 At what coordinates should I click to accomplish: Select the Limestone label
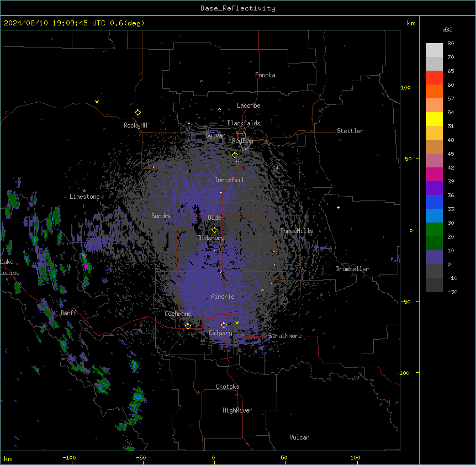(84, 197)
